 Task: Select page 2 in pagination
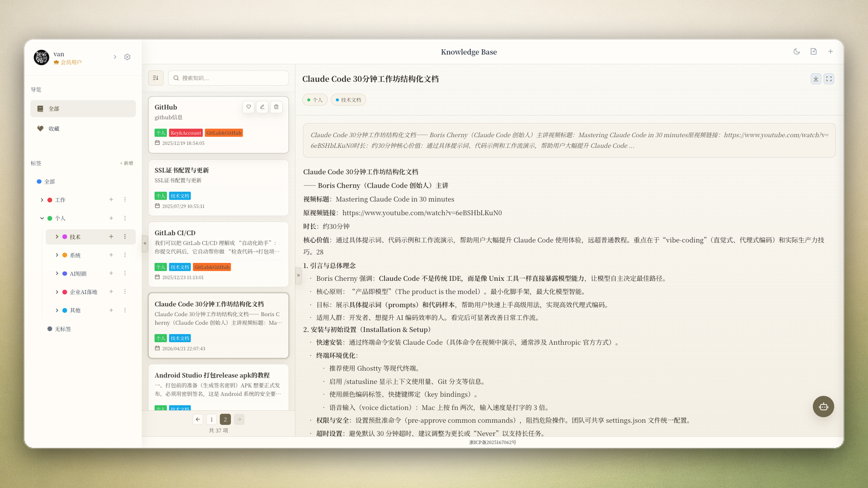pyautogui.click(x=226, y=419)
